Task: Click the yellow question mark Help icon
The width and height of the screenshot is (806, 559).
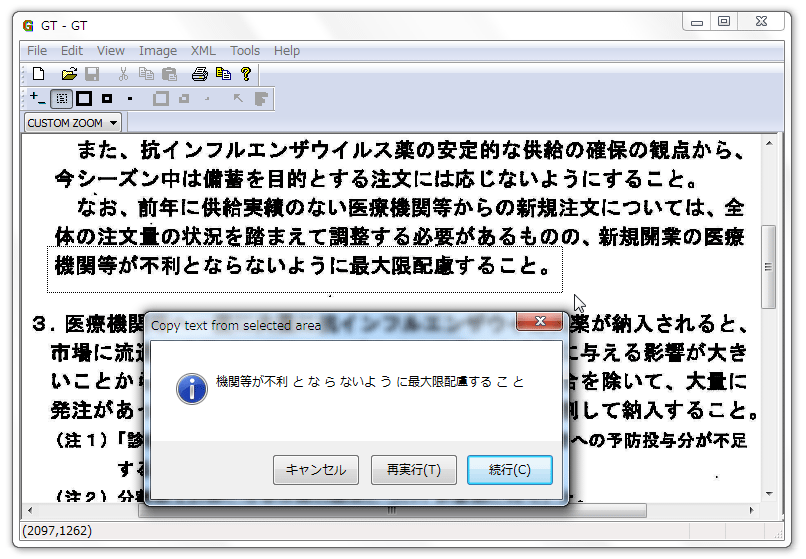Action: pos(245,74)
